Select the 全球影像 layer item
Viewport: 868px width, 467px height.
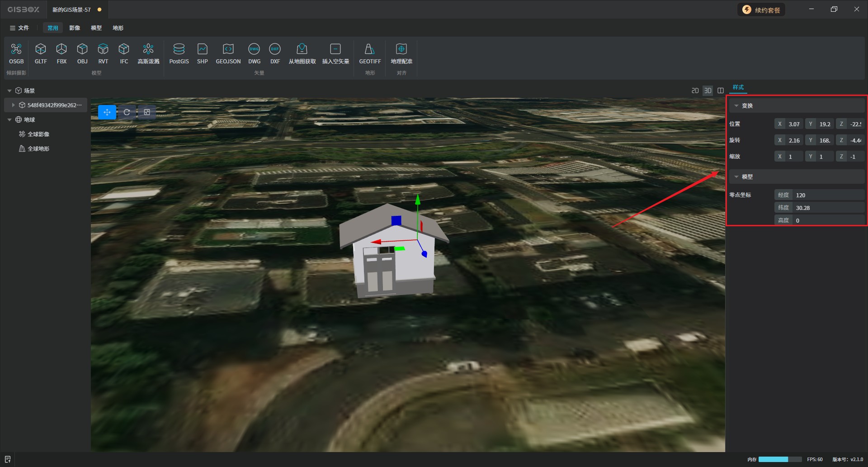38,134
